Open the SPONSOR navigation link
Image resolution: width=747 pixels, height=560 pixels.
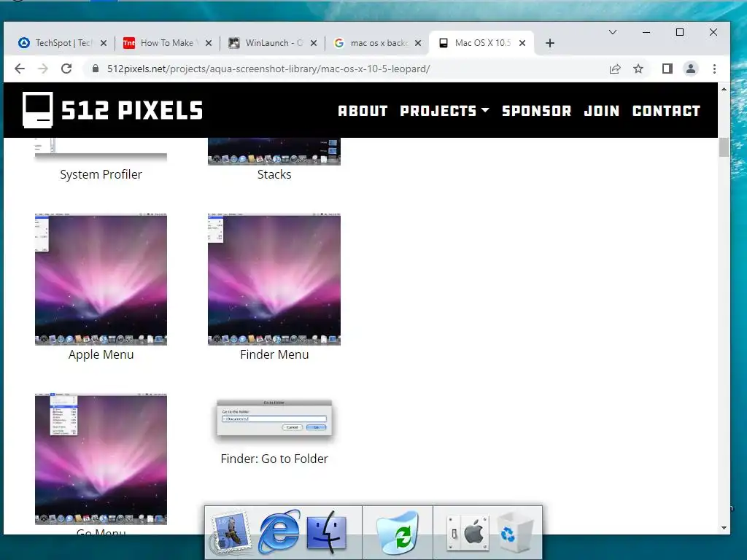click(536, 111)
